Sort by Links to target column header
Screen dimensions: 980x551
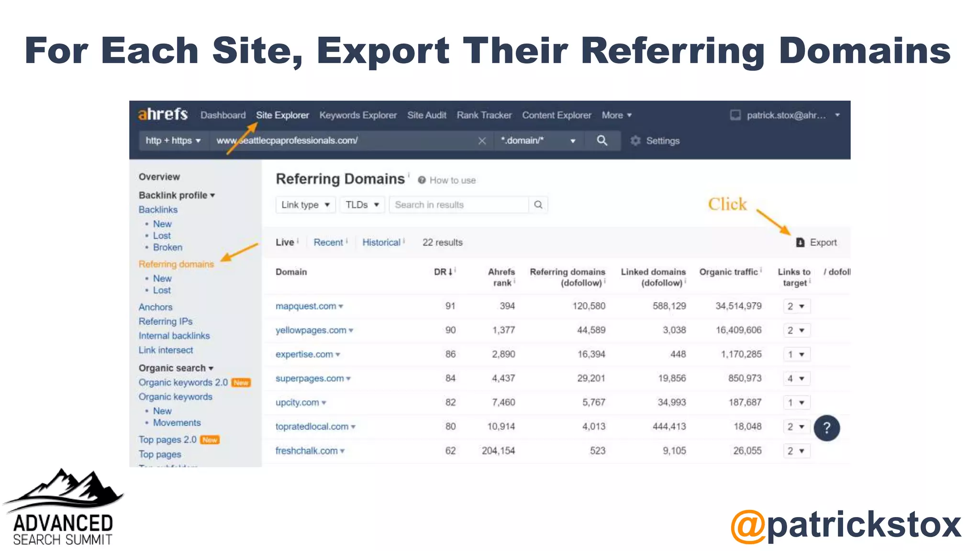coord(794,277)
